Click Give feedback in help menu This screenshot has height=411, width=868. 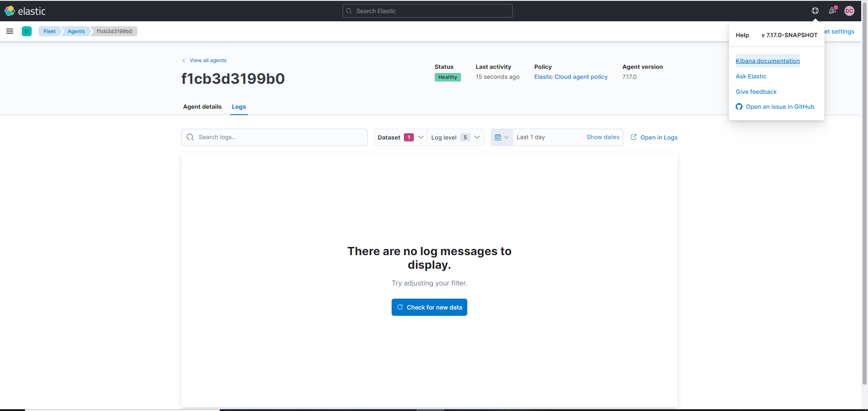tap(756, 92)
